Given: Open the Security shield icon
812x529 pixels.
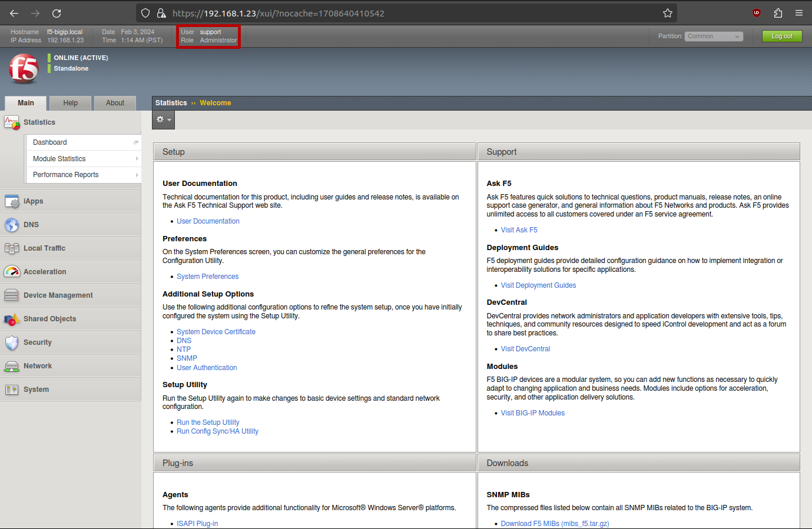Looking at the screenshot, I should tap(12, 343).
